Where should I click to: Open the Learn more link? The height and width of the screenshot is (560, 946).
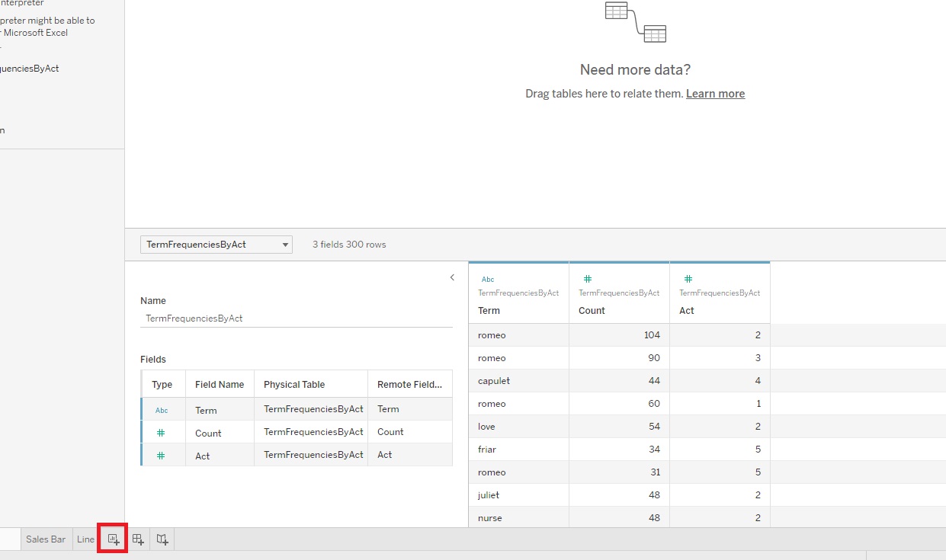click(x=715, y=93)
